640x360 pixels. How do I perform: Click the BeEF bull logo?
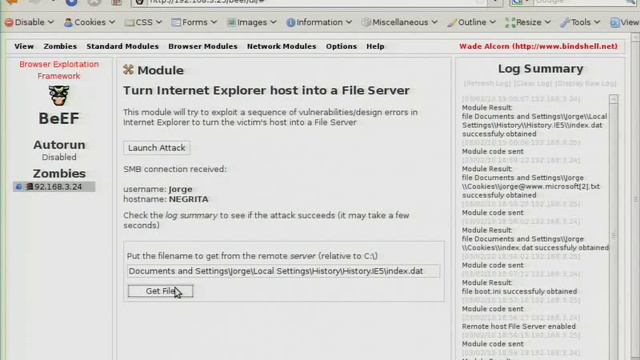[x=59, y=96]
